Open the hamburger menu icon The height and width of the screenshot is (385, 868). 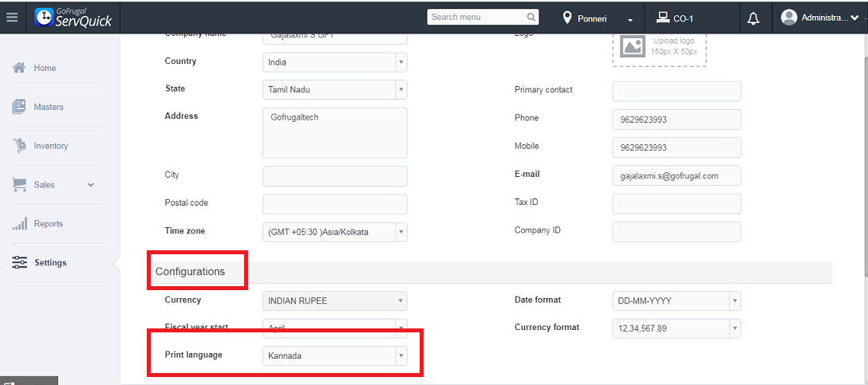tap(12, 18)
